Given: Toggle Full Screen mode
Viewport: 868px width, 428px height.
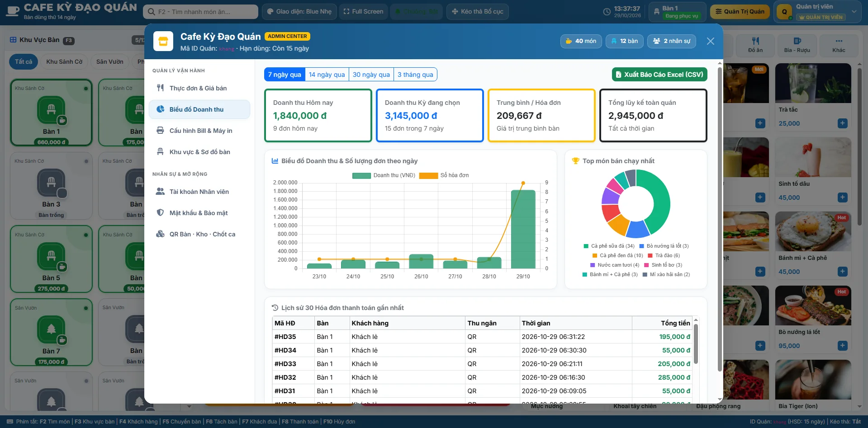Looking at the screenshot, I should [363, 12].
